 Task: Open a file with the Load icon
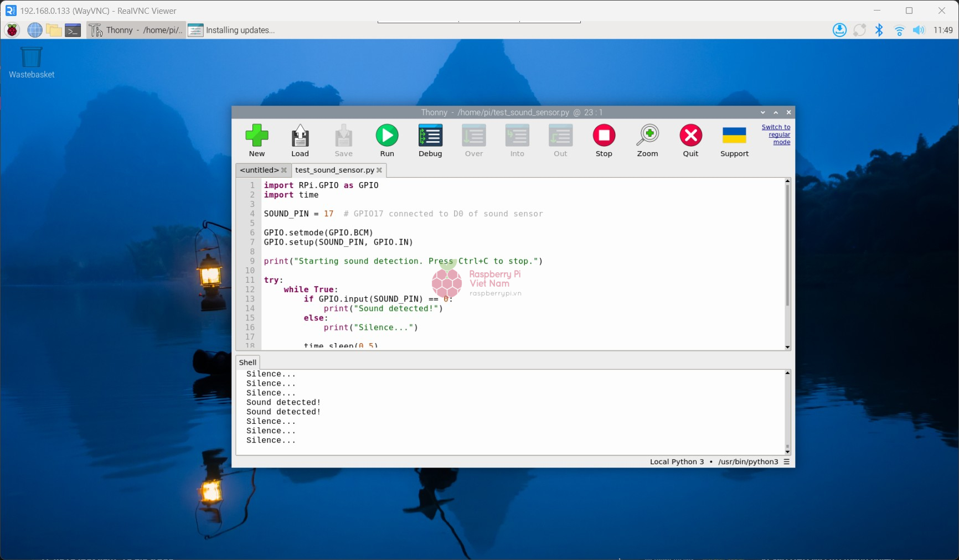[x=300, y=136]
